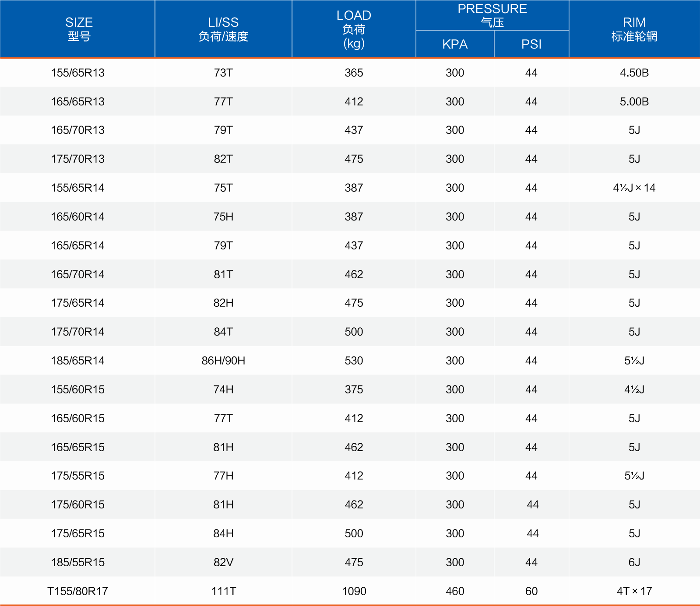Click the 86H/90H load index cell
This screenshot has height=606, width=700.
[x=223, y=361]
